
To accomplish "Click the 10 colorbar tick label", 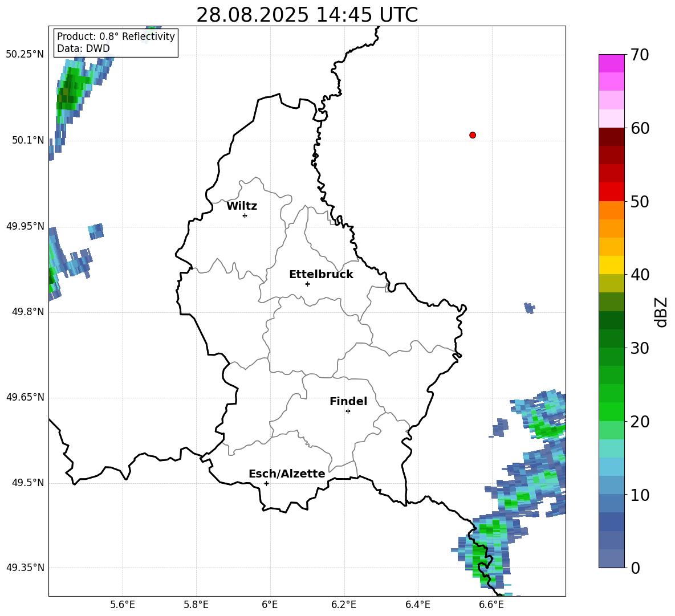I will tap(639, 495).
